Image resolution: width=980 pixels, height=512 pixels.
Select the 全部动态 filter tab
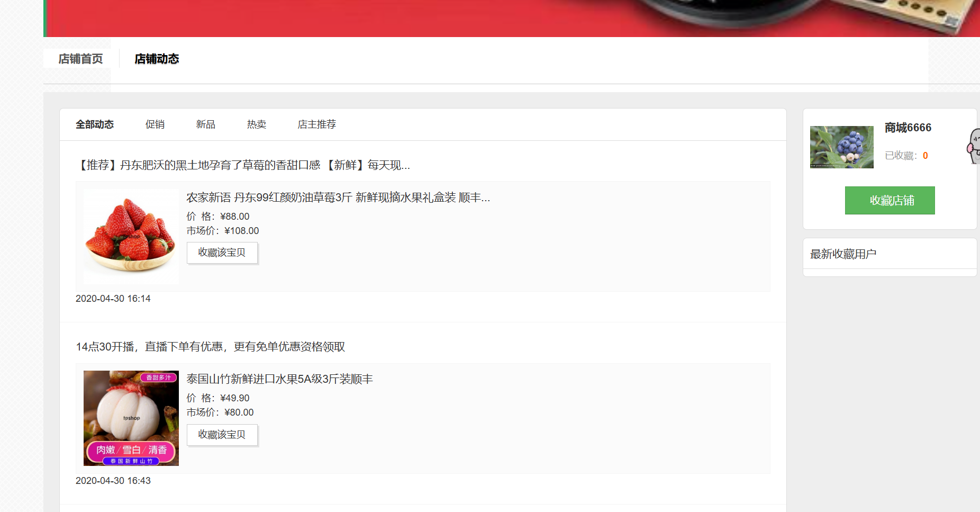pyautogui.click(x=95, y=124)
